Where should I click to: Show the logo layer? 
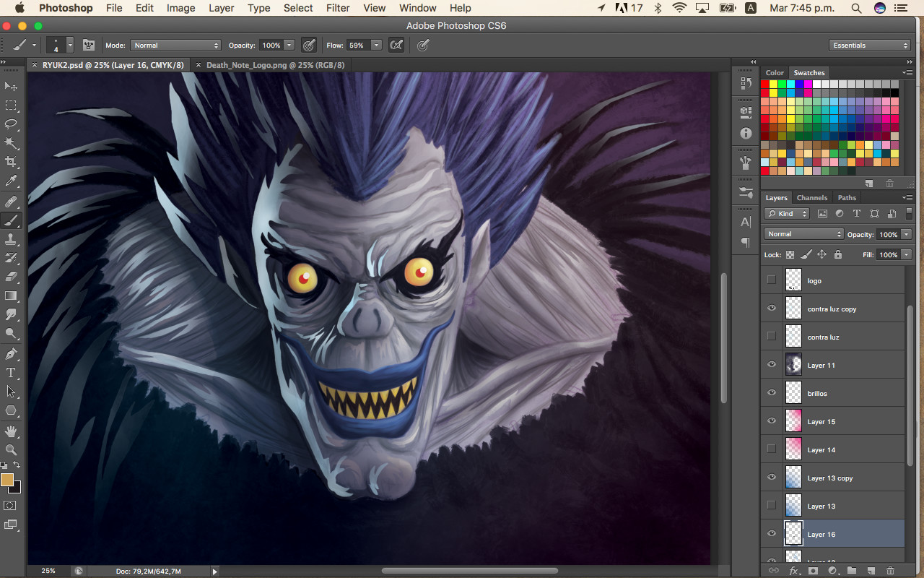click(x=771, y=280)
